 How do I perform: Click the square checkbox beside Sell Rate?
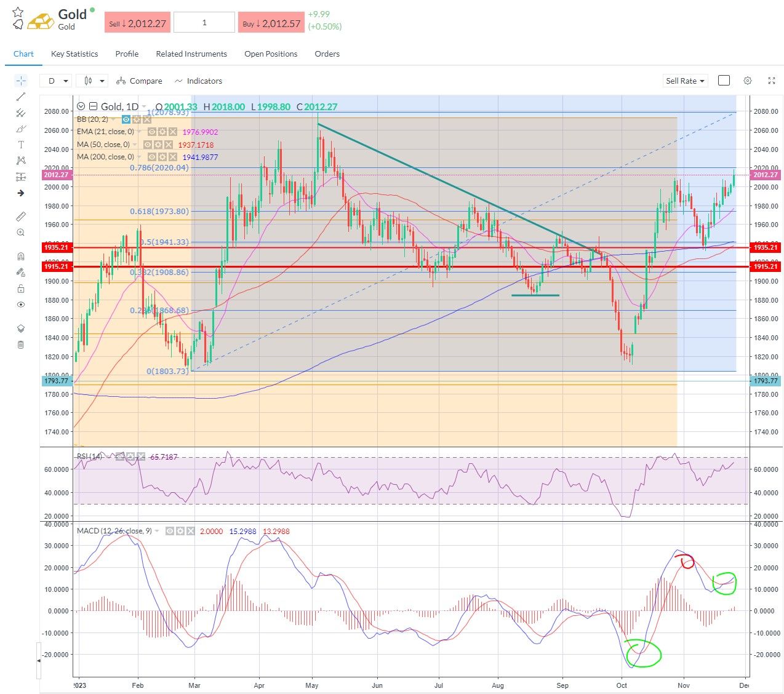(724, 81)
